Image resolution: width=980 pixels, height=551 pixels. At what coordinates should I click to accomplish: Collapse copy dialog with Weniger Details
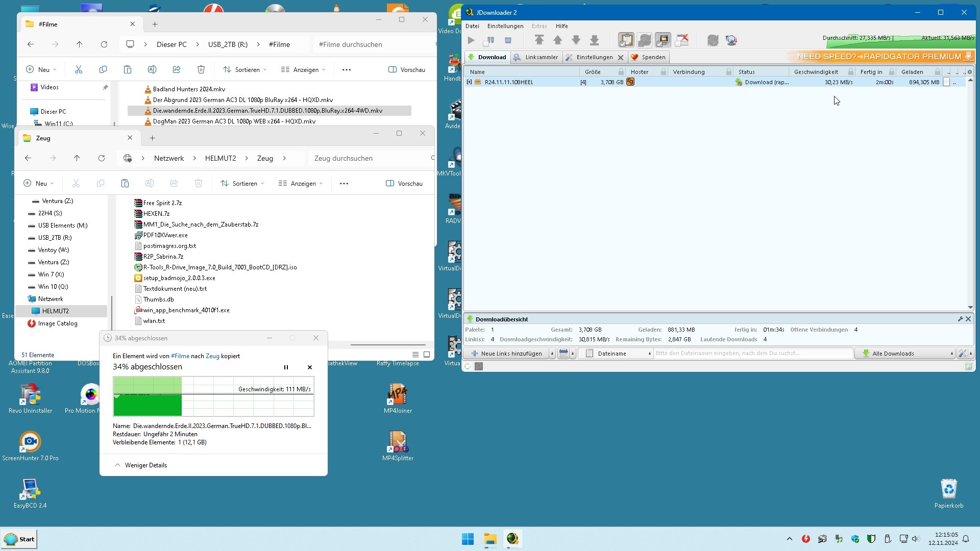141,465
